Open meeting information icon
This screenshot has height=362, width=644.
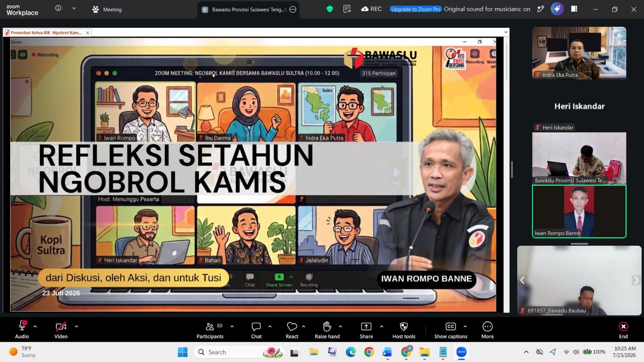tap(58, 8)
